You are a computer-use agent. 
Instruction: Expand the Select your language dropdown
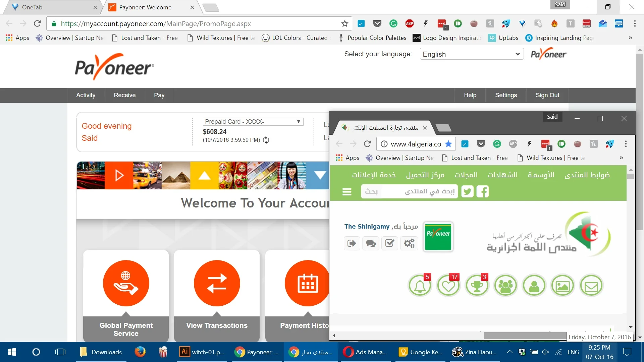point(471,54)
